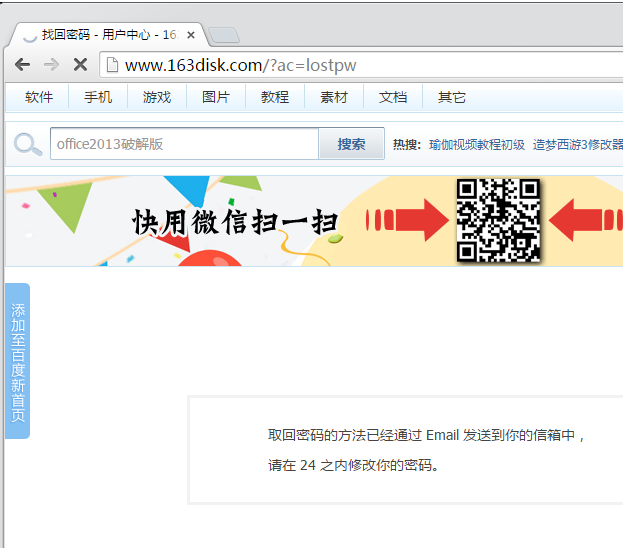The width and height of the screenshot is (640, 548).
Task: Click the magnifier search icon
Action: (x=28, y=144)
